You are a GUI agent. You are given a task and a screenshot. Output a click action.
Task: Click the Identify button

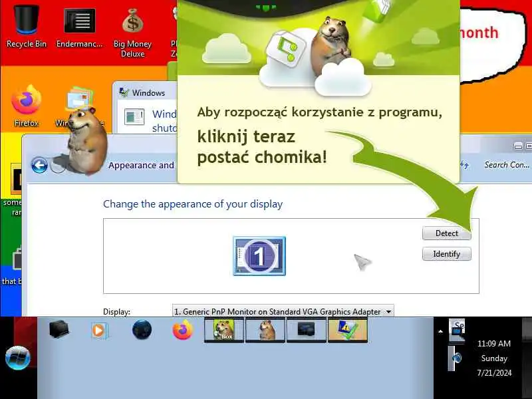tap(446, 254)
